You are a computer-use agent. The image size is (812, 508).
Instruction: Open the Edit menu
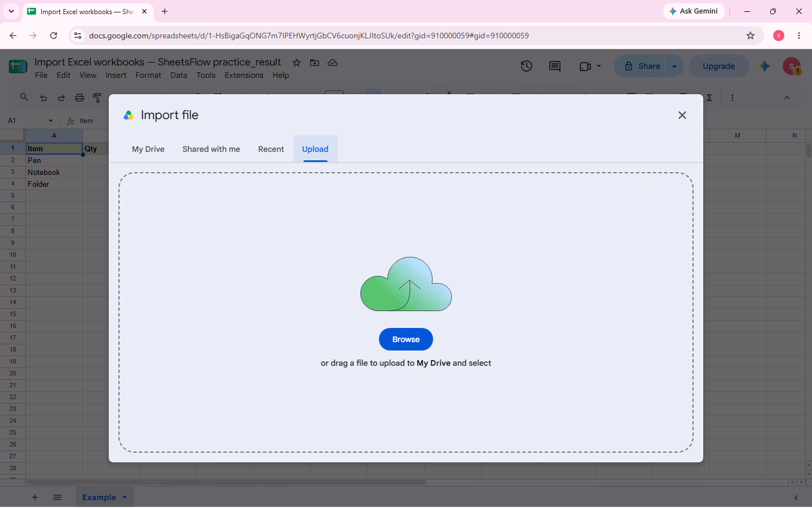pyautogui.click(x=64, y=75)
